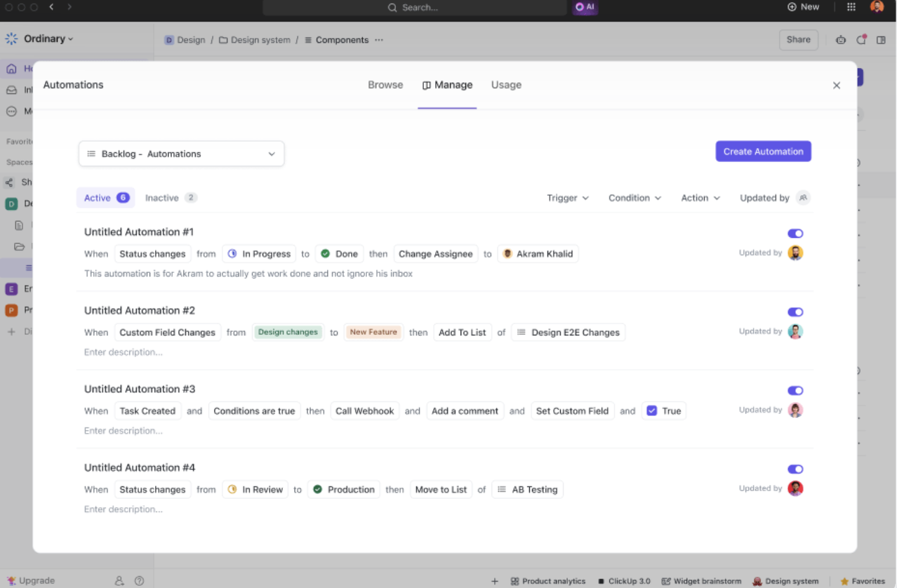Screen dimensions: 897x588
Task: Open the breadcrumb ellipsis after Components
Action: 379,40
